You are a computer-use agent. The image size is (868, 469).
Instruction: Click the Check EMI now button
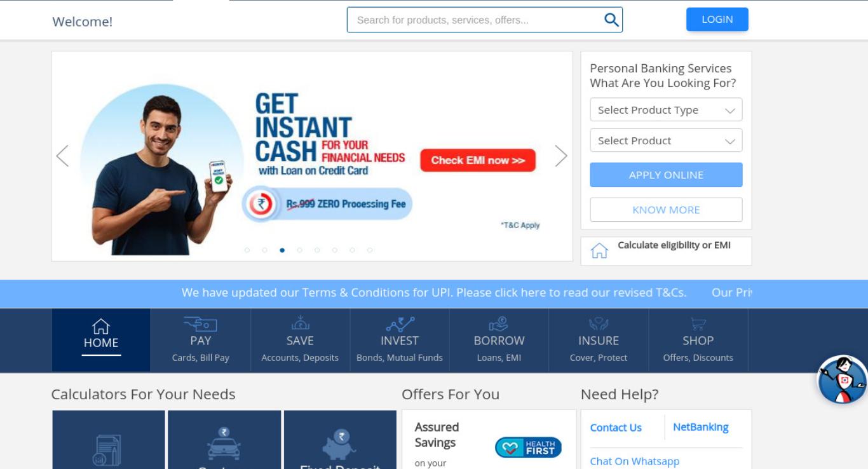tap(478, 161)
